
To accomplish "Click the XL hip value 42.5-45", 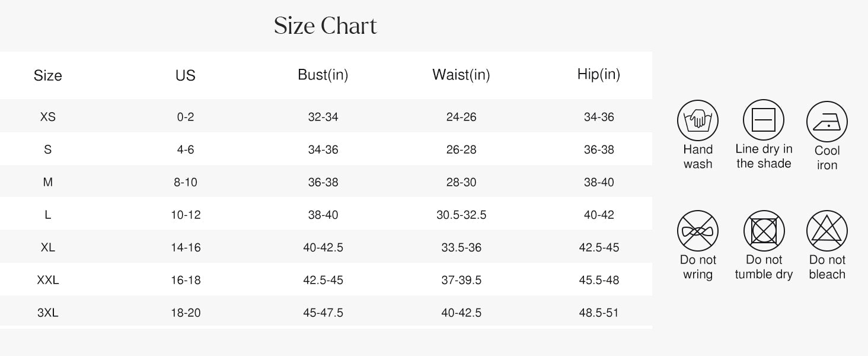I will [x=599, y=247].
